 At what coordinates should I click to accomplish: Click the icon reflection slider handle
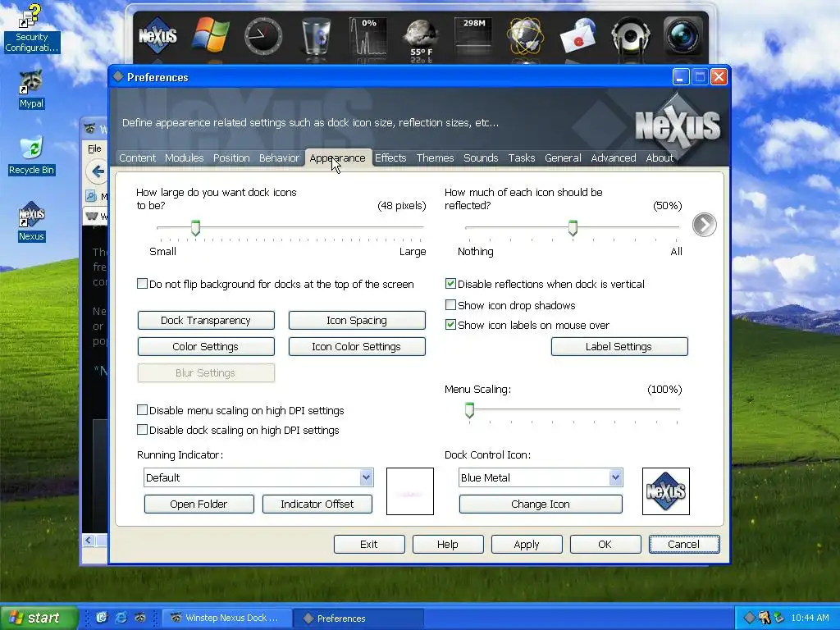tap(573, 228)
